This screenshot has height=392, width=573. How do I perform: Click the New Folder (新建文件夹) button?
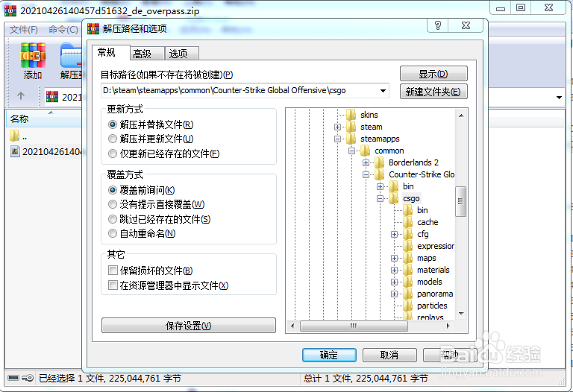(433, 92)
